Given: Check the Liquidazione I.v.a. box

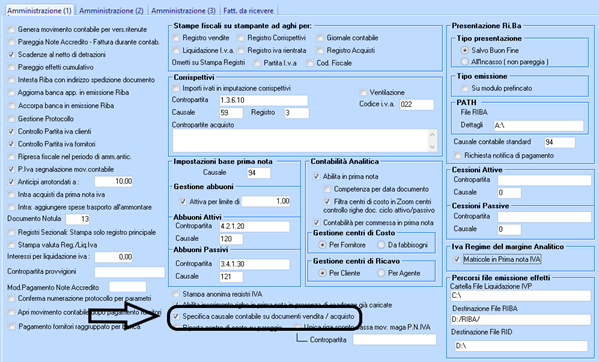Looking at the screenshot, I should [x=176, y=50].
